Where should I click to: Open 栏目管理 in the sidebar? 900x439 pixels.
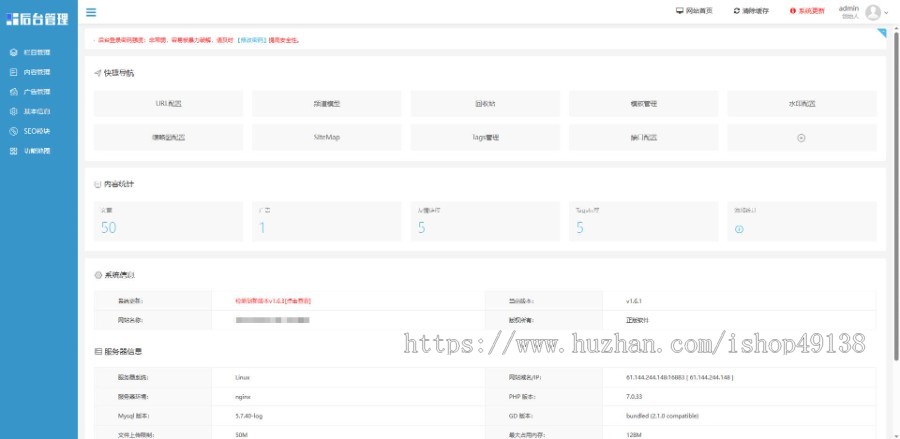[38, 52]
